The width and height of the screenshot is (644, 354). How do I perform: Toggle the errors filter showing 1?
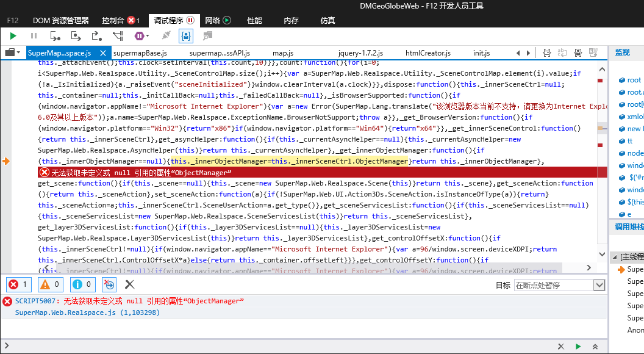click(19, 284)
